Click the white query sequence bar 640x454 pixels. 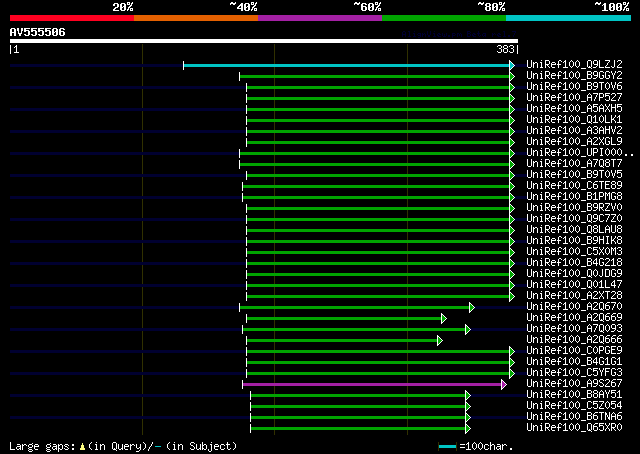point(264,41)
